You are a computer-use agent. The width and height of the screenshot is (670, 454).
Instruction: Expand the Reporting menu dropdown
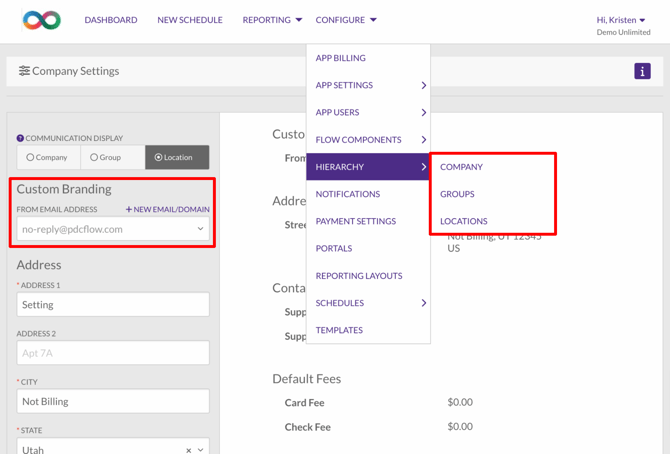point(272,20)
